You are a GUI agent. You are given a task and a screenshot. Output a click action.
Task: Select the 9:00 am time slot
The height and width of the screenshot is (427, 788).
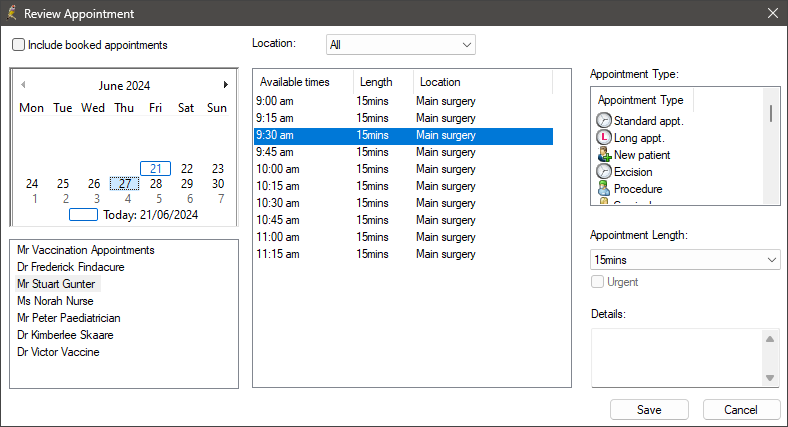404,101
